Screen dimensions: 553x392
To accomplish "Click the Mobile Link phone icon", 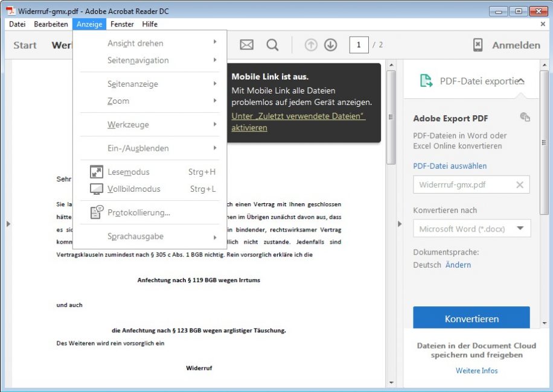I will point(478,45).
